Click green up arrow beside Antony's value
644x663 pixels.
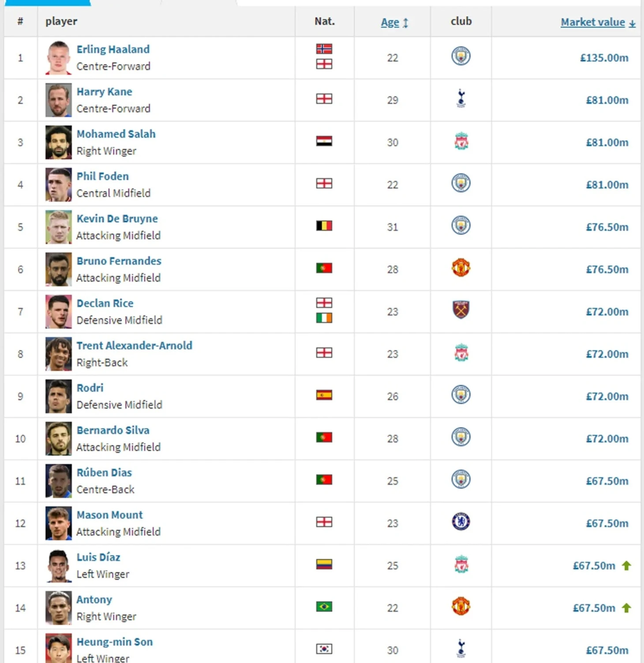(626, 608)
